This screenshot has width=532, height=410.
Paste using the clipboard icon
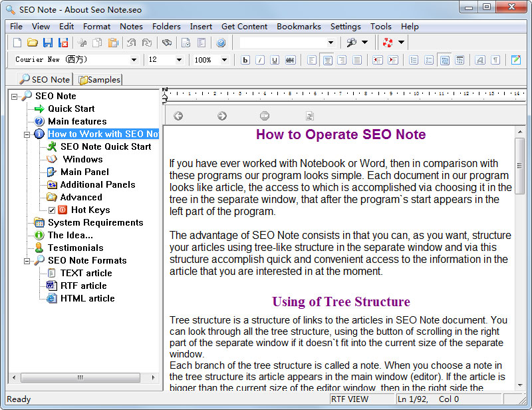(113, 43)
